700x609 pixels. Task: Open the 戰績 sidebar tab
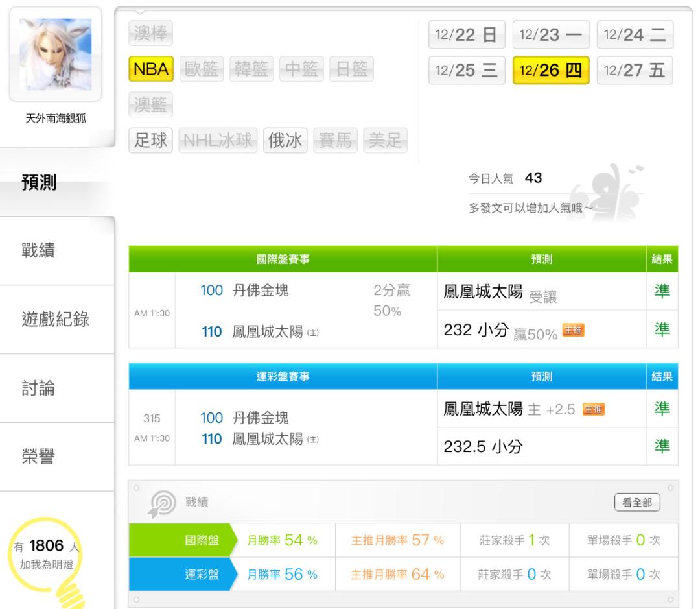pos(57,250)
